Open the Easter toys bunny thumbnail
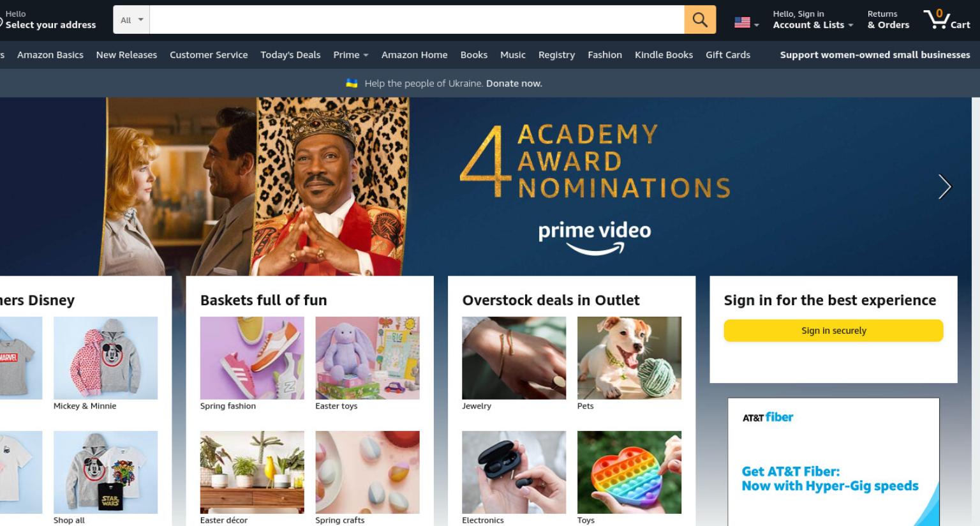The image size is (980, 526). [367, 358]
